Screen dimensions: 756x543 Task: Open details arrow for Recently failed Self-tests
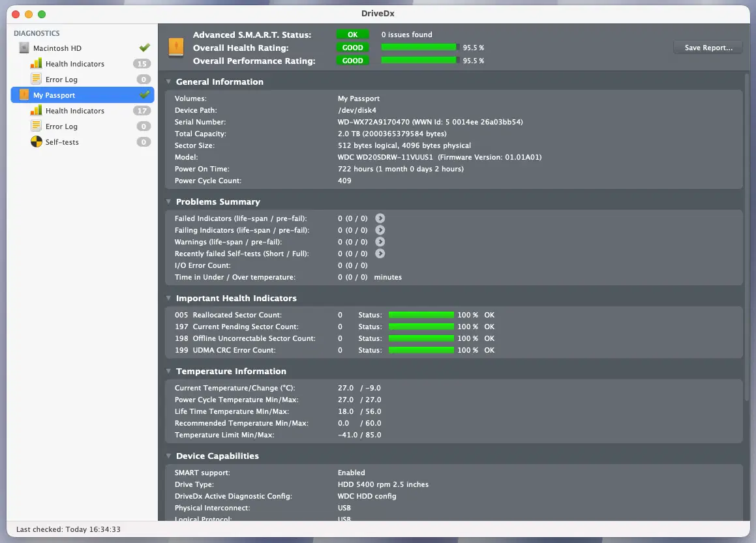(380, 254)
